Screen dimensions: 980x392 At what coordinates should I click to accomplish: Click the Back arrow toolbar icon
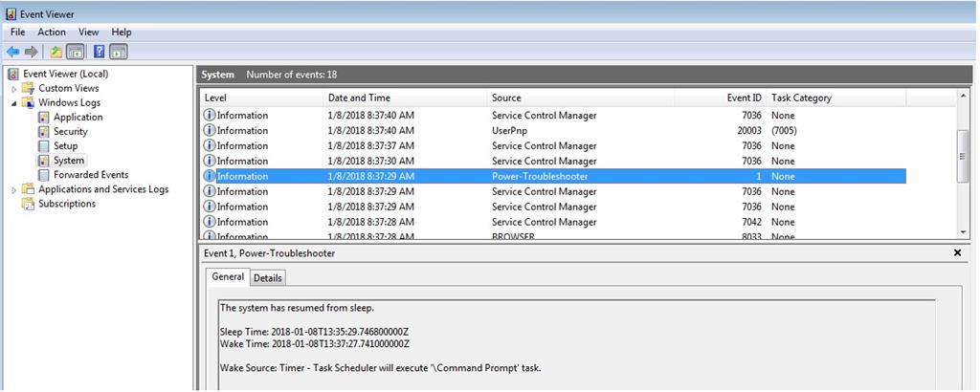tap(12, 52)
